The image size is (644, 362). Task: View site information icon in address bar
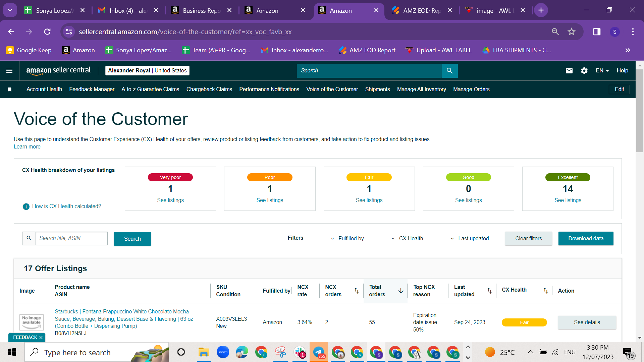(x=69, y=32)
